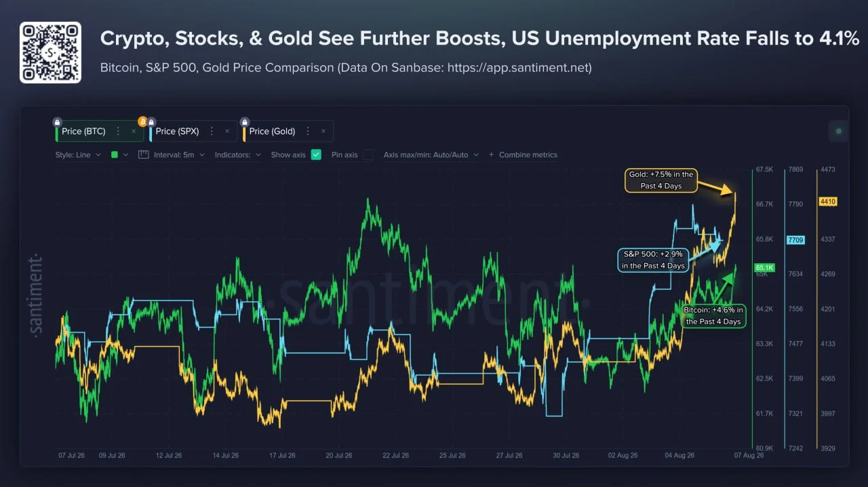Open three-dot menu for Price (SPX)

coord(212,132)
